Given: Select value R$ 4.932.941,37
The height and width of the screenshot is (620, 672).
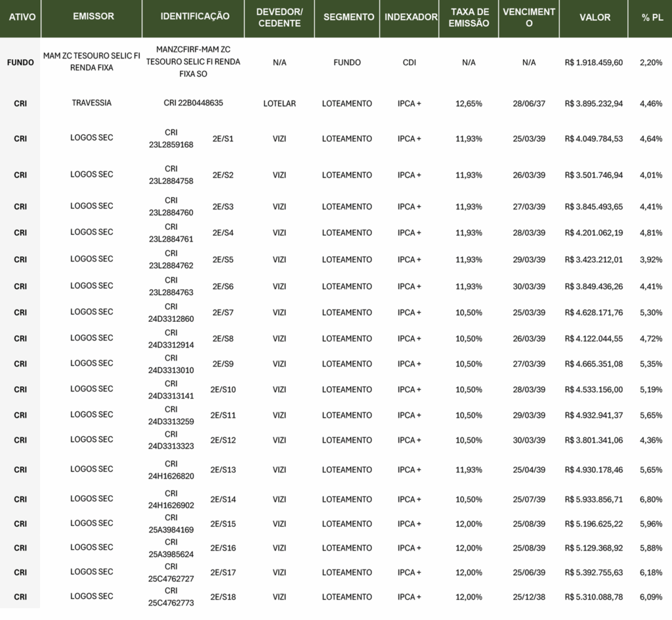Looking at the screenshot, I should click(x=593, y=416).
